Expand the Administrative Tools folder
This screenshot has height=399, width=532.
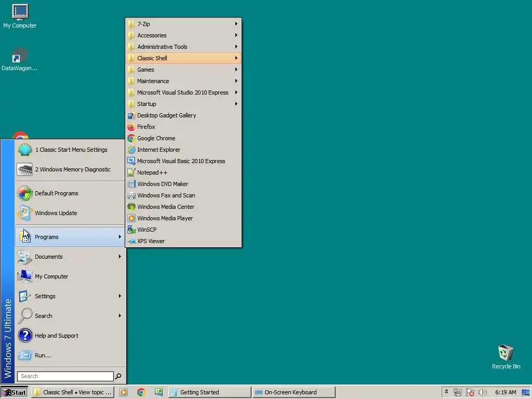[183, 47]
